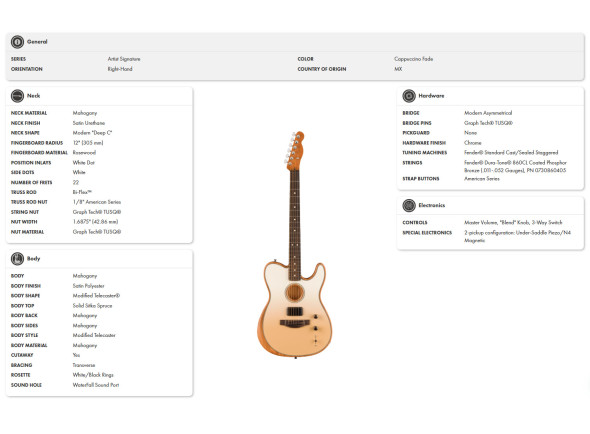This screenshot has width=590, height=434.
Task: Click the 'MX' country value
Action: [x=398, y=69]
